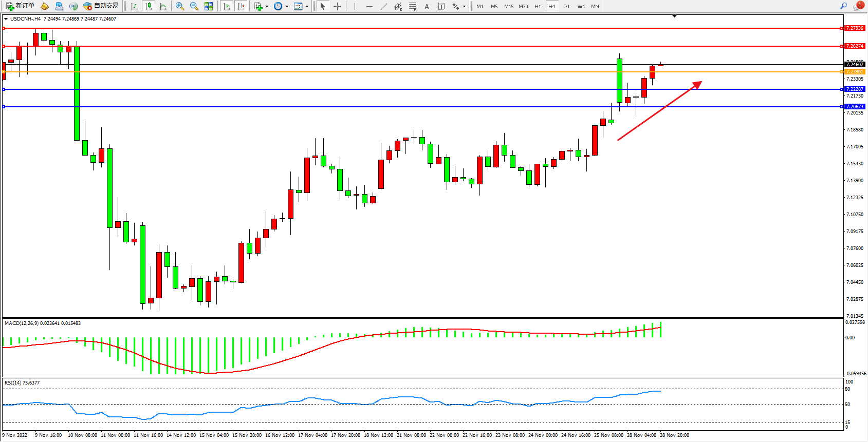The image size is (868, 442).
Task: Switch timeframe to M15
Action: [509, 6]
